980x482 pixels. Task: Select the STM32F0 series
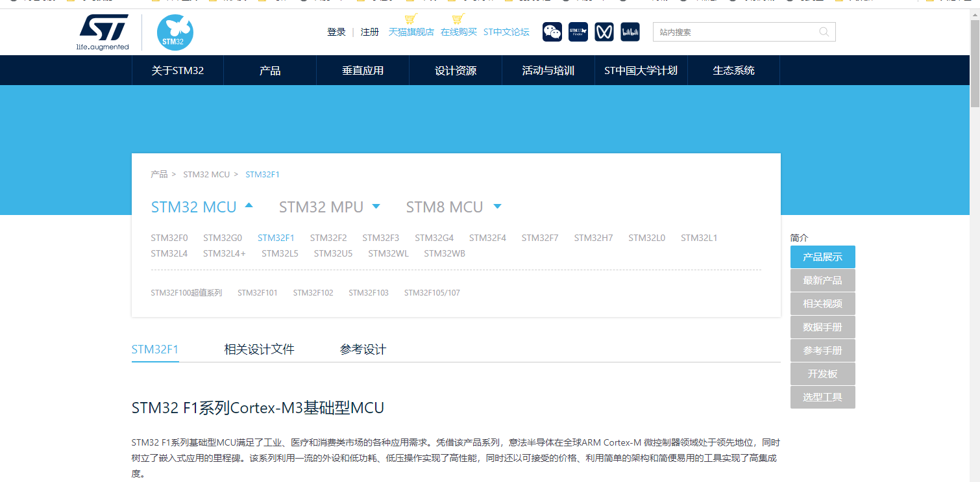tap(169, 238)
